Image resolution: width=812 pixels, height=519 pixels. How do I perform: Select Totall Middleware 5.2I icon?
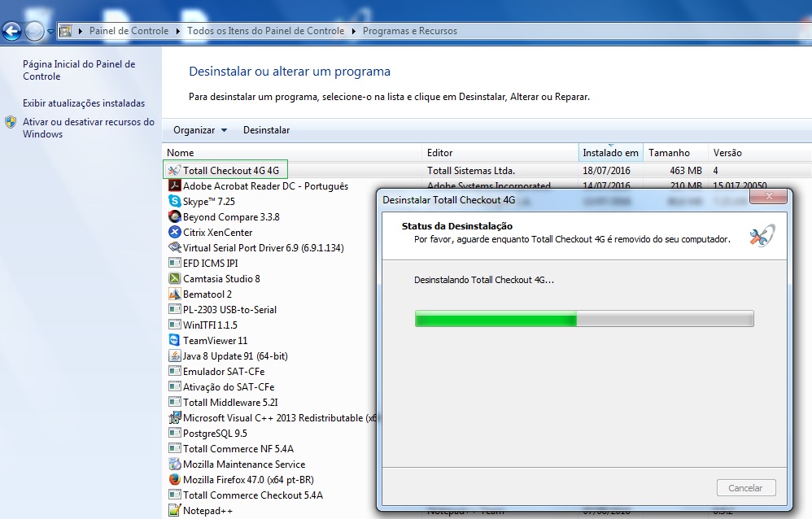(x=174, y=402)
